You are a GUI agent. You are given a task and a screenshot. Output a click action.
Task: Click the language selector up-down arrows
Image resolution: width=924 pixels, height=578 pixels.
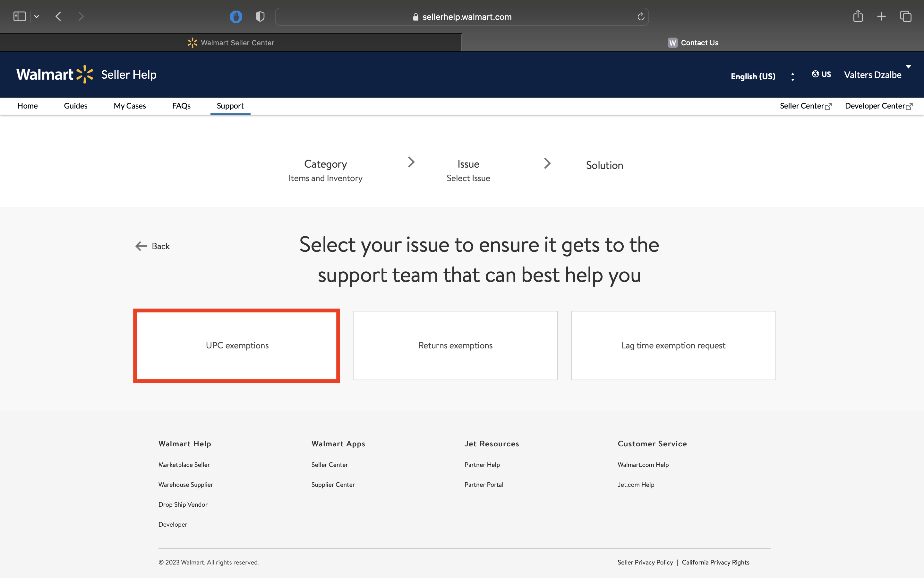coord(793,76)
